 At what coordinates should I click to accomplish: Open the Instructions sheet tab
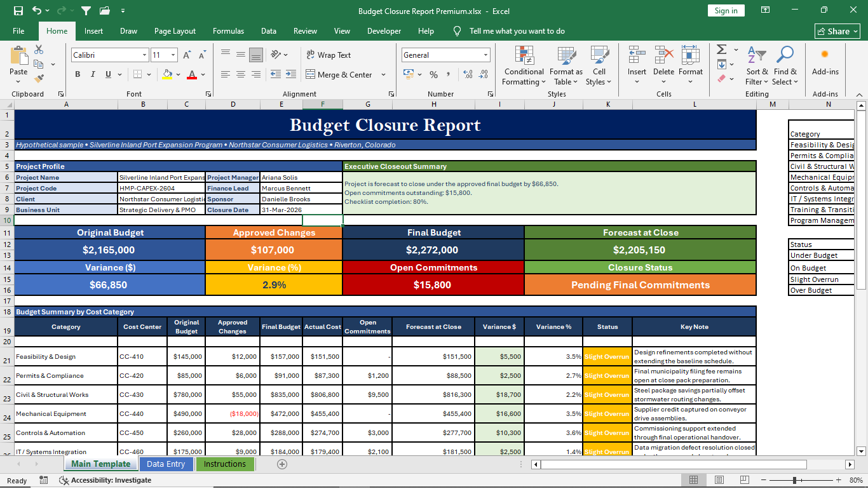225,464
